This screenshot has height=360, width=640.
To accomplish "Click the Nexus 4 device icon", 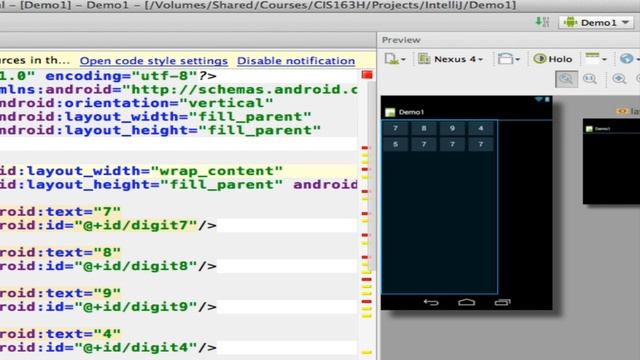I will (424, 59).
